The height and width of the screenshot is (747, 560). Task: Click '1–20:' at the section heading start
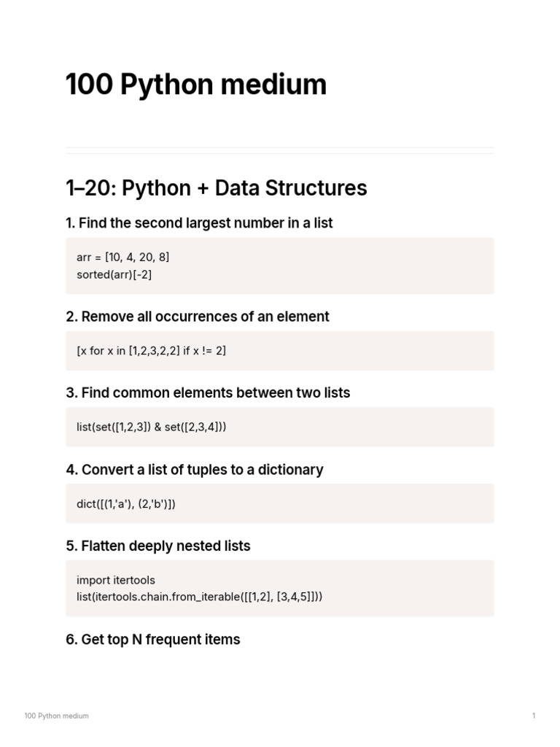click(90, 188)
